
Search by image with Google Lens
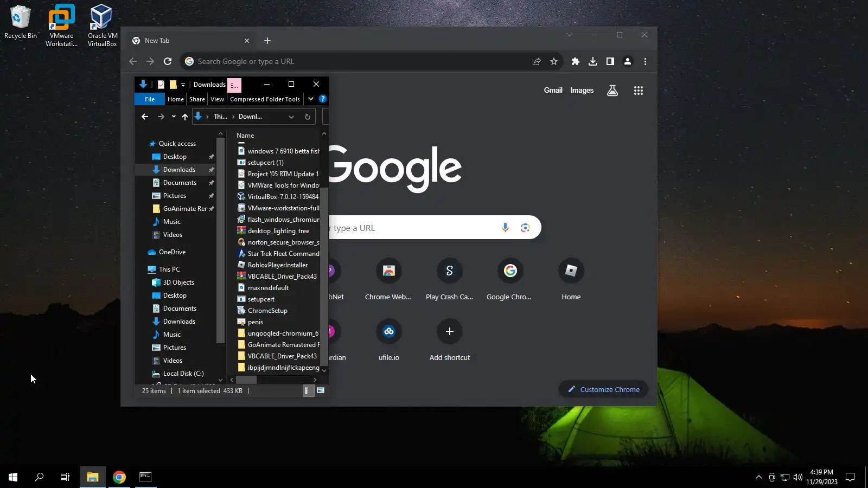[x=525, y=228]
